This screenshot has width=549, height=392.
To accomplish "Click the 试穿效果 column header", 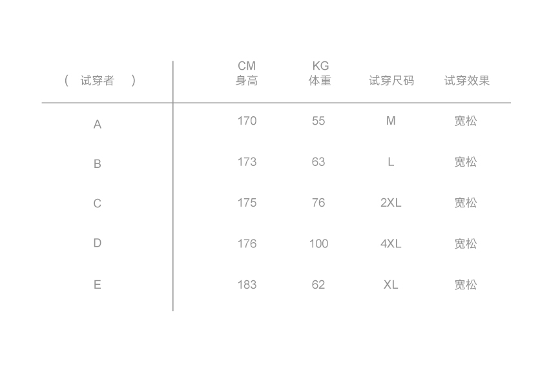I will coord(466,81).
